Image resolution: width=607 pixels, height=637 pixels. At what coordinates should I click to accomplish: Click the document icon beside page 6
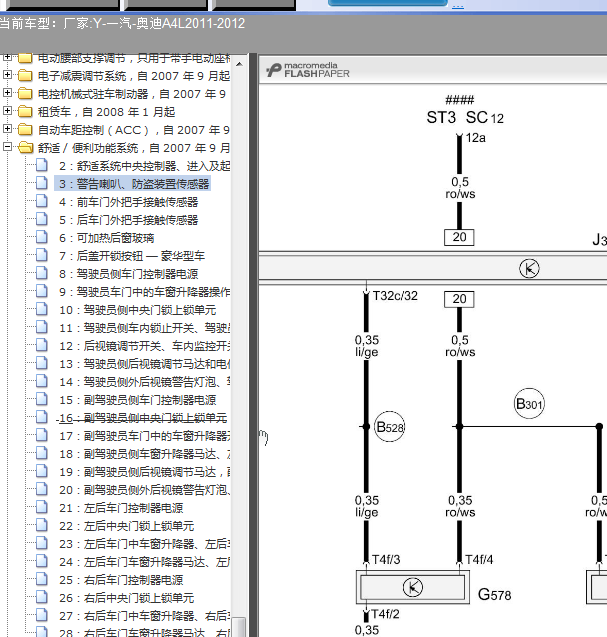[x=41, y=236]
